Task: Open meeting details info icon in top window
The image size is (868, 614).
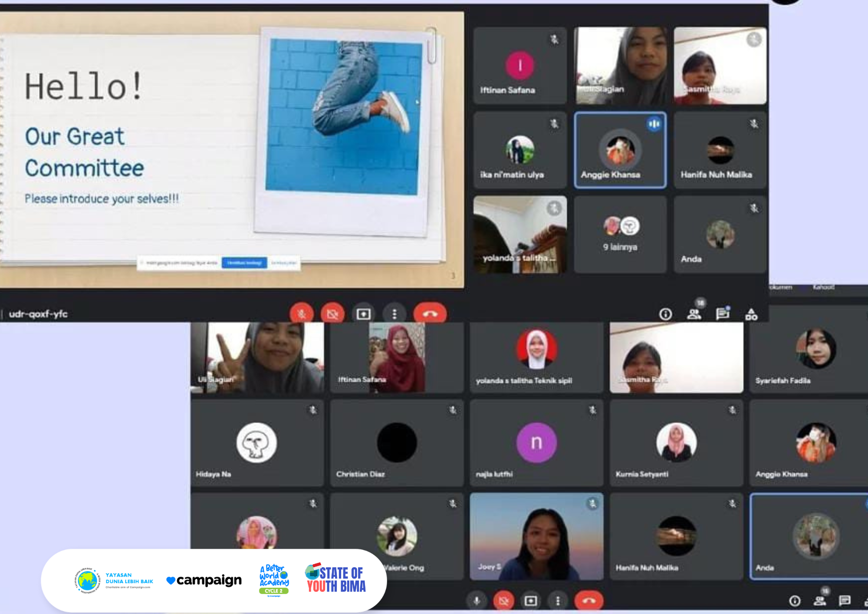Action: coord(665,314)
